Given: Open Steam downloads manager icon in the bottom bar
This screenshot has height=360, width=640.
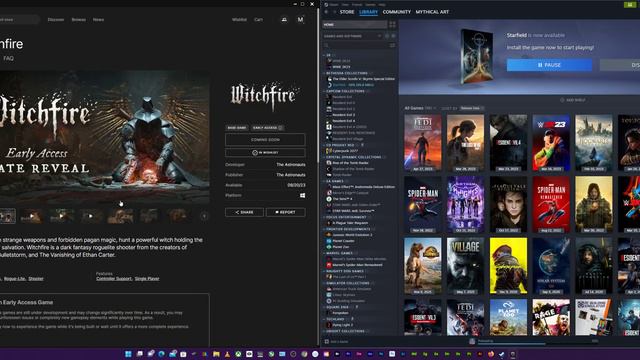Looking at the screenshot, I should (x=472, y=342).
